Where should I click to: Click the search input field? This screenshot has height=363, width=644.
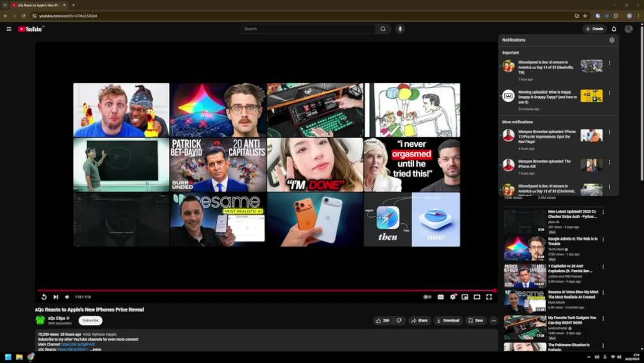pos(308,29)
